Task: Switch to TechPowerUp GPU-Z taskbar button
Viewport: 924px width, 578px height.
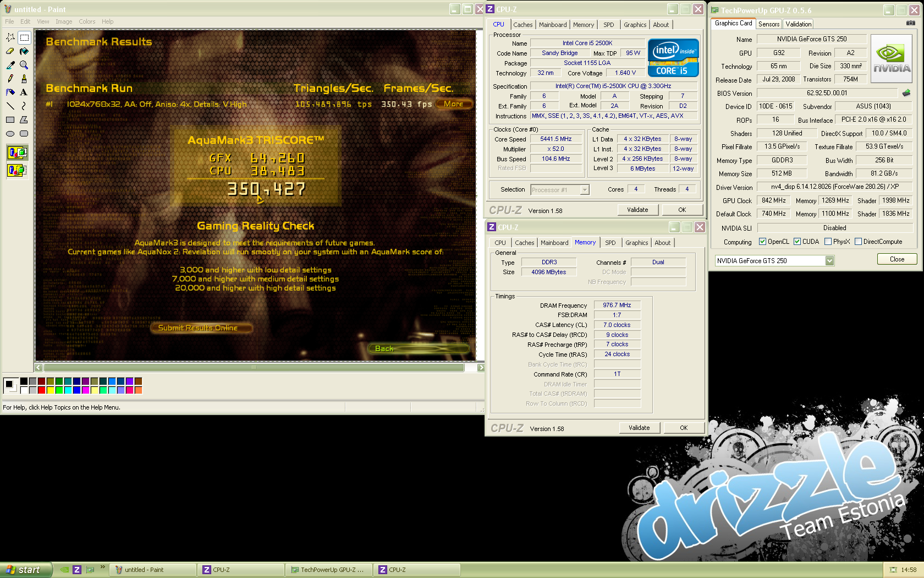Action: [328, 570]
